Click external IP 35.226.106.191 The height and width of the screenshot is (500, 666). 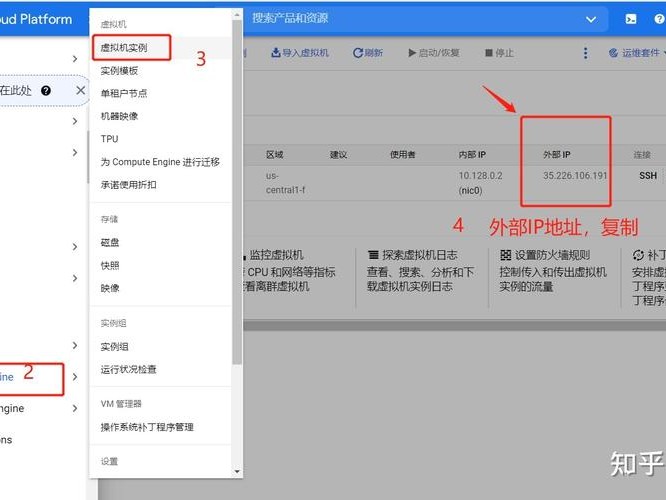(575, 175)
